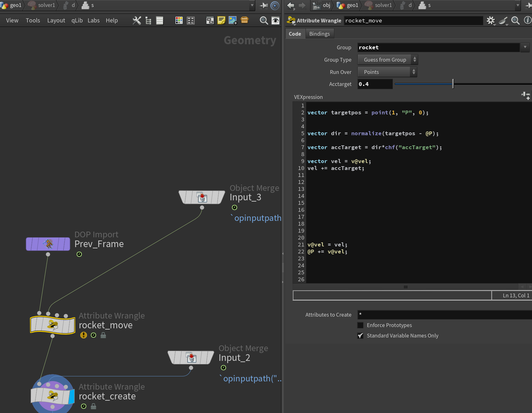This screenshot has width=532, height=413.
Task: Click the VEXpression editor expand icon
Action: point(526,96)
